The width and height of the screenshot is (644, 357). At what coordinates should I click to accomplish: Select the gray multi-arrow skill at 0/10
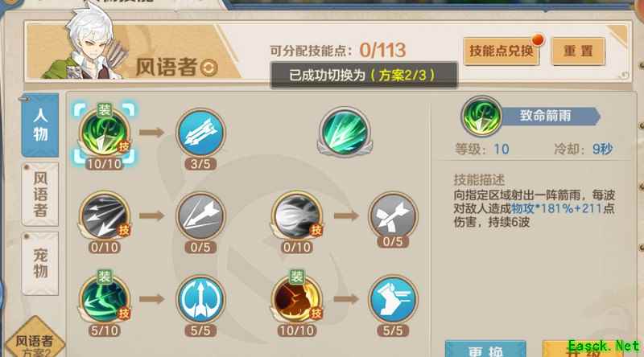point(105,215)
